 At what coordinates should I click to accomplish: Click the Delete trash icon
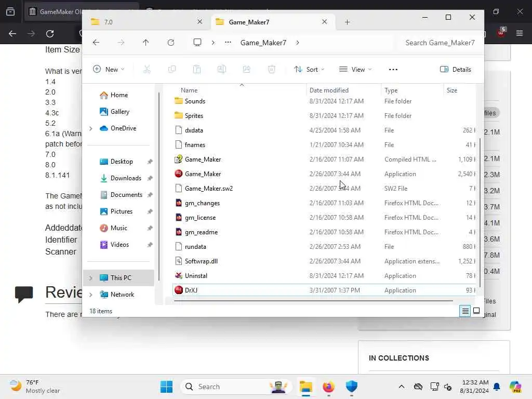click(272, 70)
